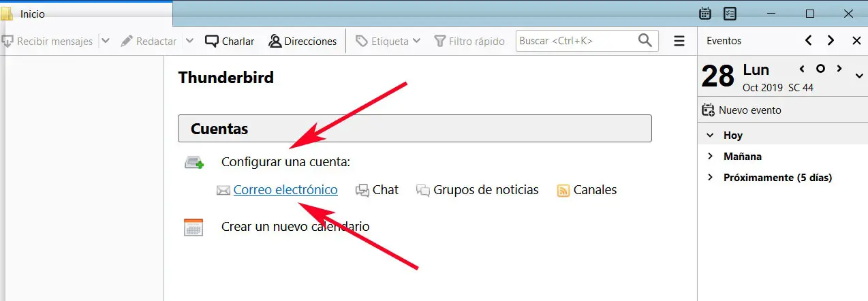This screenshot has height=301, width=868.
Task: Click Nuevo evento button
Action: pos(741,110)
